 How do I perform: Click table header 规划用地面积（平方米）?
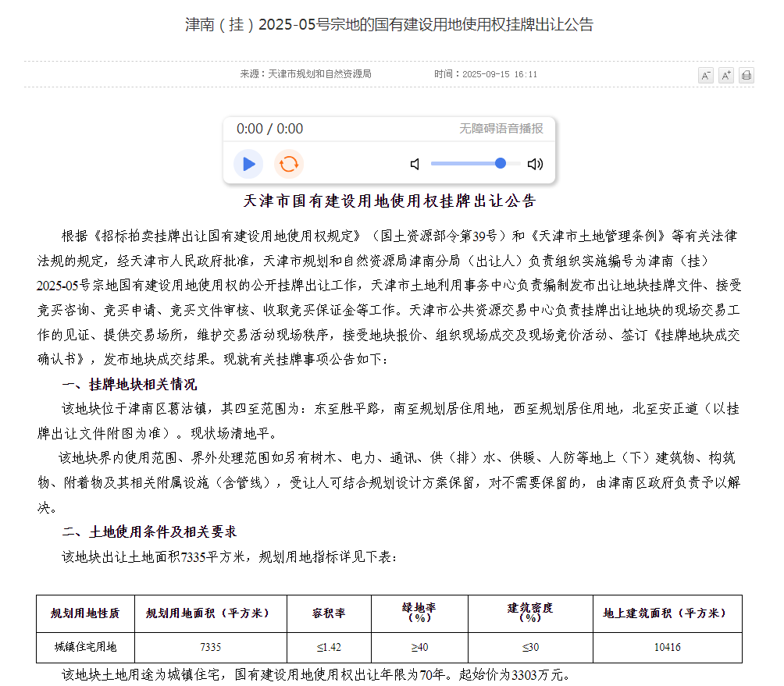point(211,613)
